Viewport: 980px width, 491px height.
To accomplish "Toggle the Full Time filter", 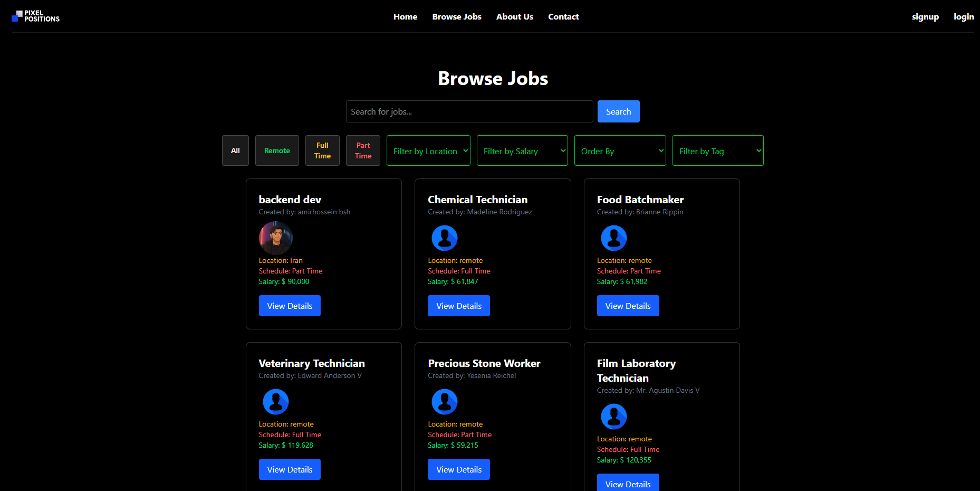I will pos(322,150).
